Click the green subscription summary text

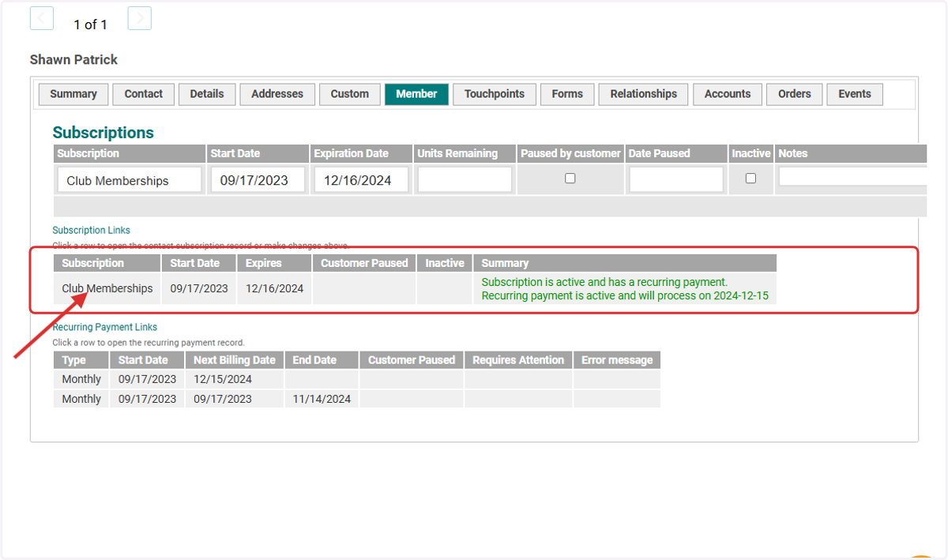tap(624, 289)
